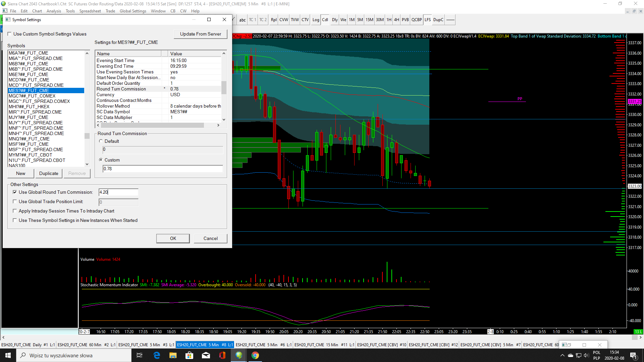644x362 pixels.
Task: Click the abc text tool button
Action: (x=242, y=20)
